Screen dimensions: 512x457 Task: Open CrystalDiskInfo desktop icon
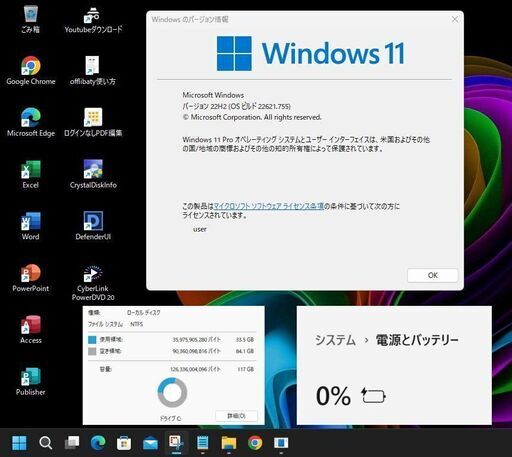click(x=93, y=174)
